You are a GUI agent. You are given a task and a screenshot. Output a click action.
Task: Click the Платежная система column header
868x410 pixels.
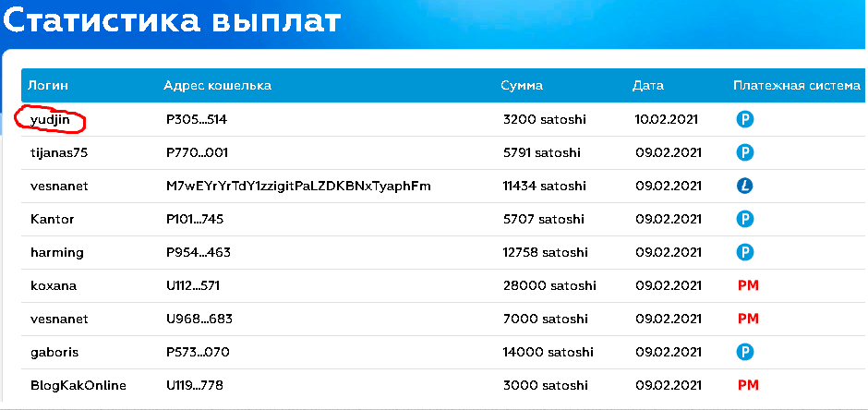click(797, 86)
